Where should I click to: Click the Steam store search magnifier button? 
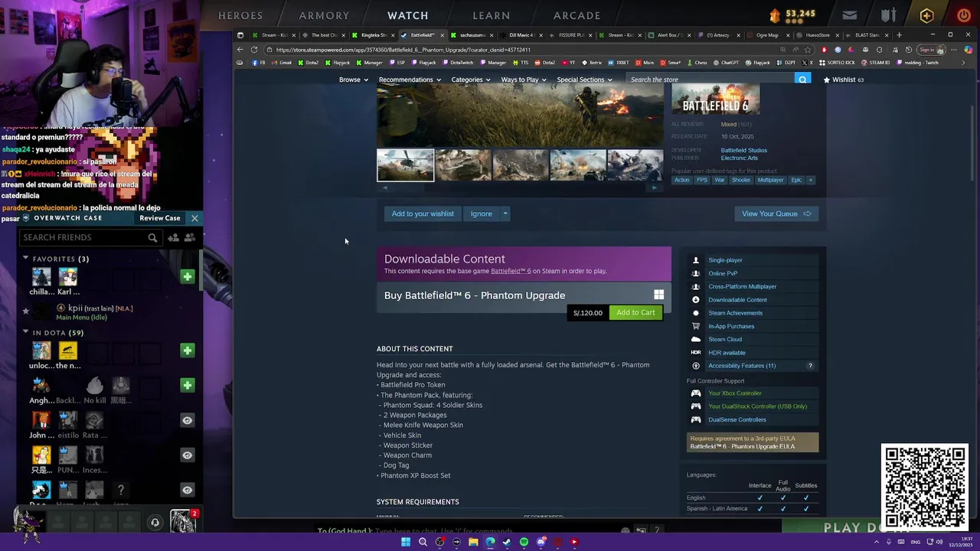click(x=802, y=80)
